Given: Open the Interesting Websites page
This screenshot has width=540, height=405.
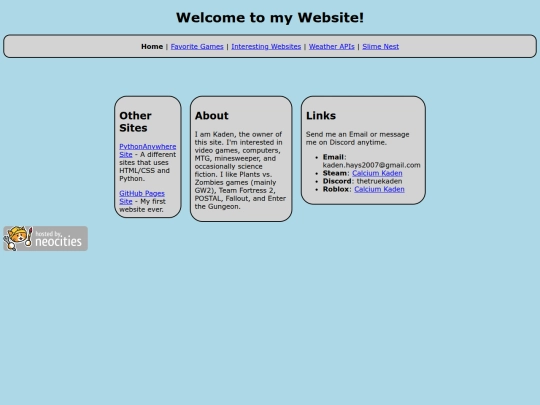Looking at the screenshot, I should click(266, 46).
